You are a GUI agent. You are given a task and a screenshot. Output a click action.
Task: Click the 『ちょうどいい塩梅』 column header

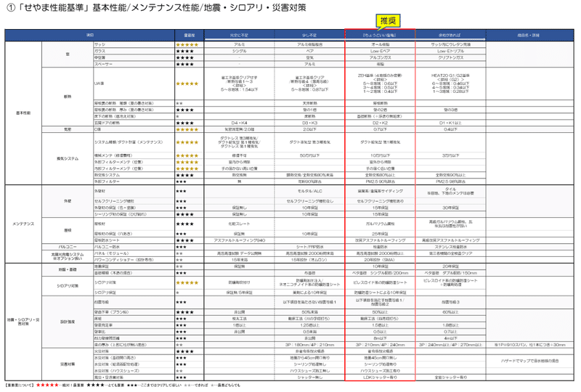click(x=380, y=35)
